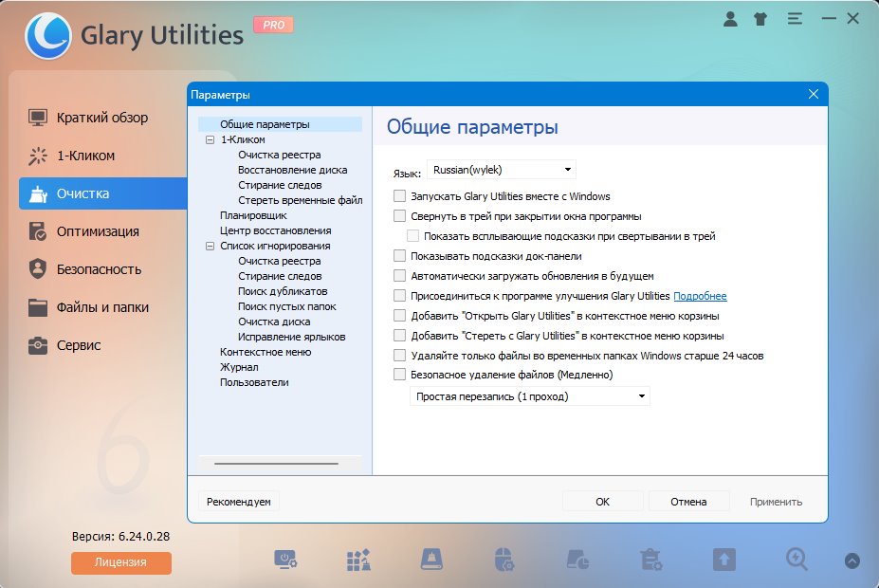Select Поиск пустых папок tree item
The image size is (879, 588).
click(287, 306)
